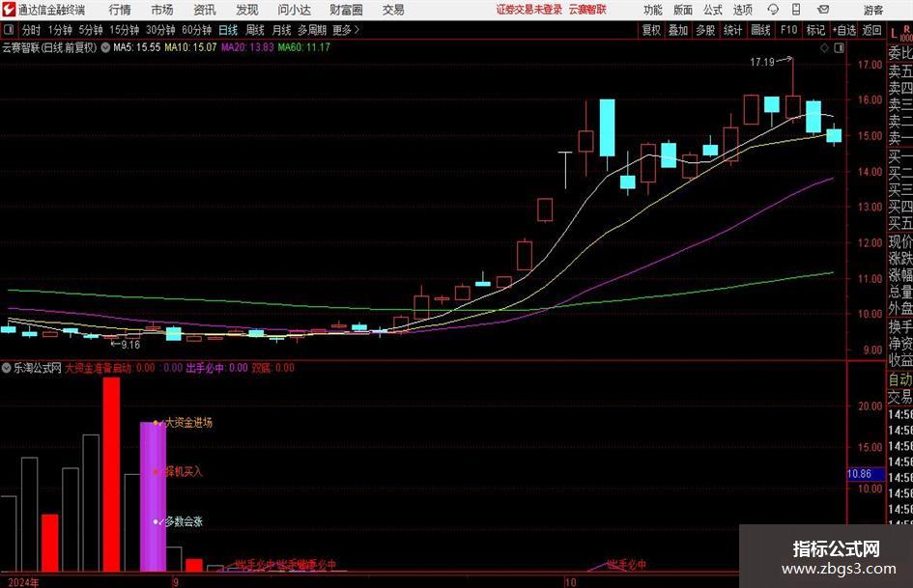Click the 多数会涨 signal label
This screenshot has width=913, height=588.
184,521
